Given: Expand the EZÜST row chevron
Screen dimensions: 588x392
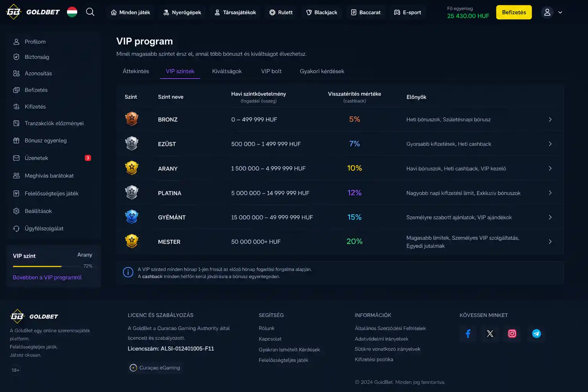Looking at the screenshot, I should [550, 144].
